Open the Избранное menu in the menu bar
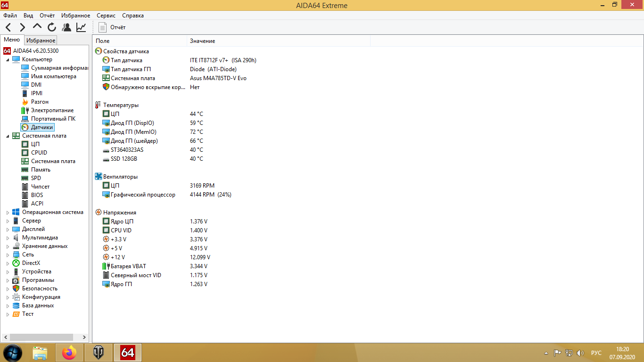644x362 pixels. [x=74, y=16]
